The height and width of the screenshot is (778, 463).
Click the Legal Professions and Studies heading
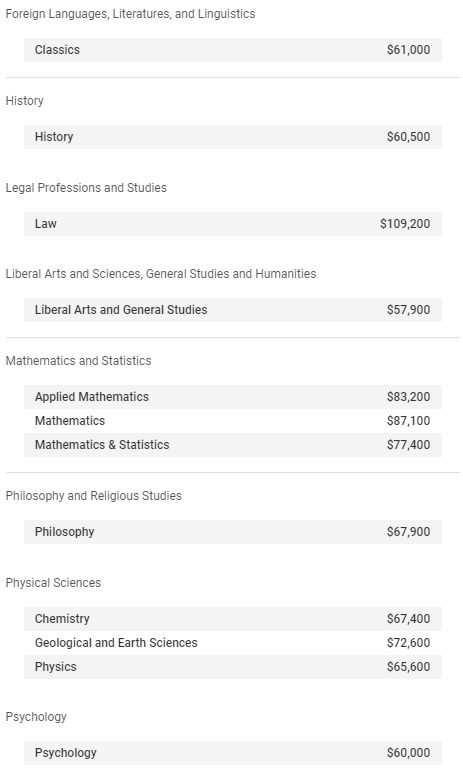pyautogui.click(x=86, y=188)
